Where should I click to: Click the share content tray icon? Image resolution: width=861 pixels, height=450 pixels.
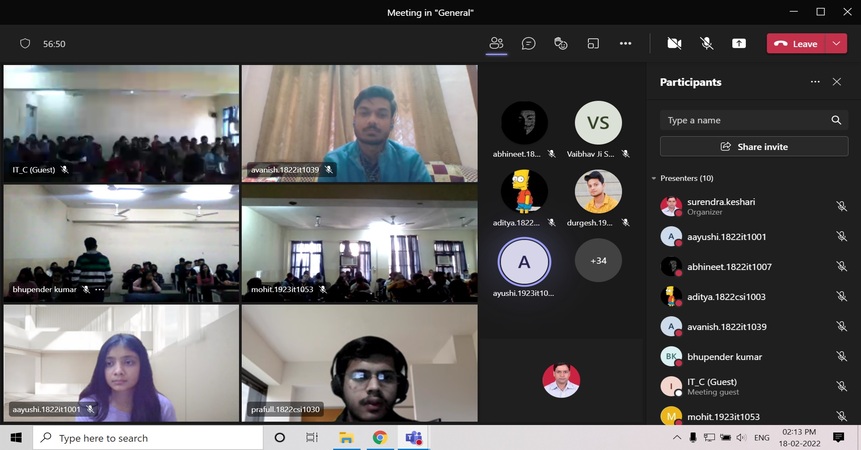[739, 44]
